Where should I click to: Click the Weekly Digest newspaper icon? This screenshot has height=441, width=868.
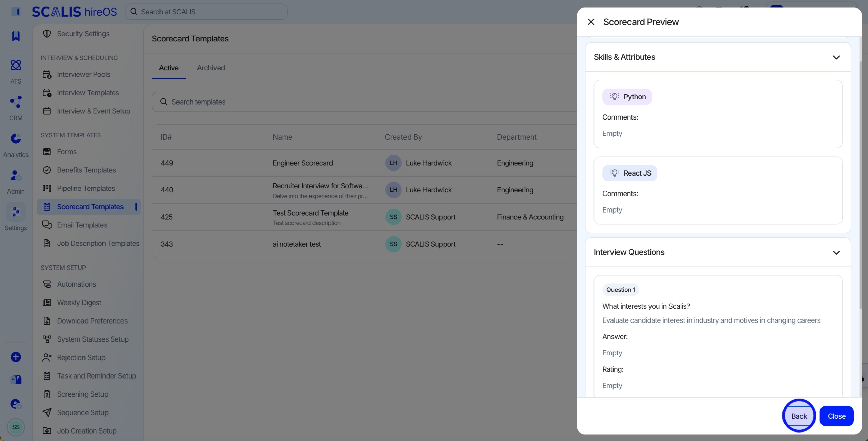point(47,302)
